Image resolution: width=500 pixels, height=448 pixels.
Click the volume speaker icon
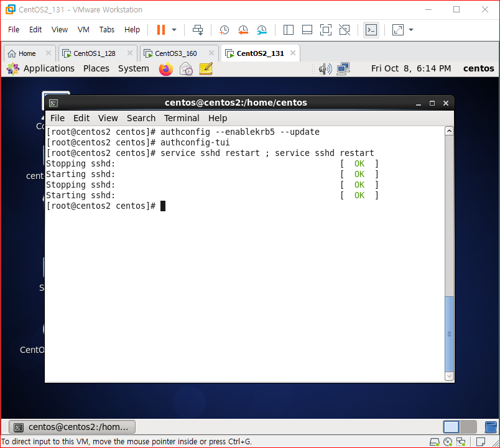coord(325,69)
